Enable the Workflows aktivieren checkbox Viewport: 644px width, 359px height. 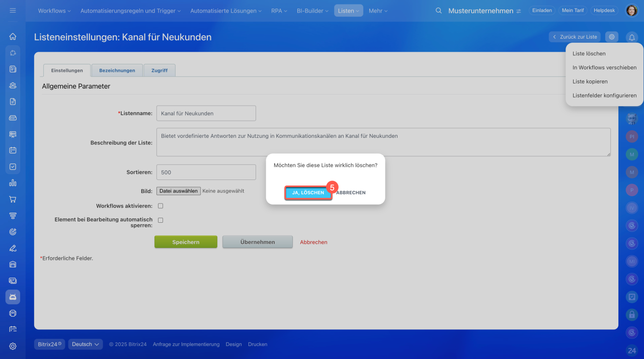[160, 206]
